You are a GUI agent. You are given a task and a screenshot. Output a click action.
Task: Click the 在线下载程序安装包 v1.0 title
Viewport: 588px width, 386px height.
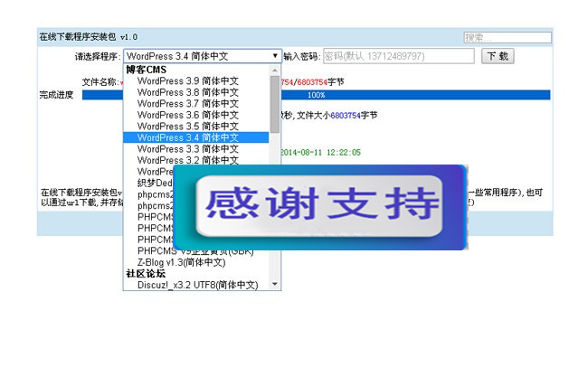coord(89,37)
